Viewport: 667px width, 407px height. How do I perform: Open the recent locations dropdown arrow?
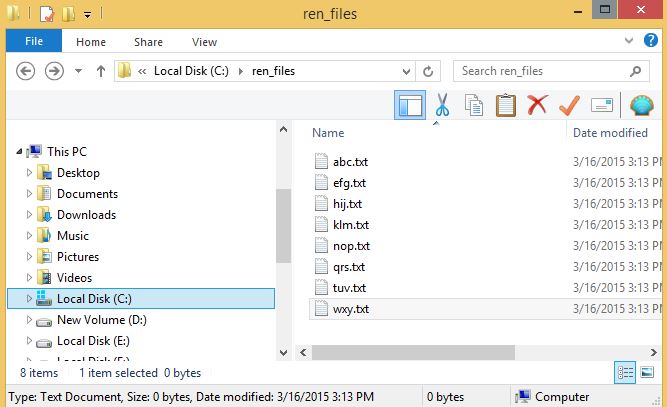pos(78,71)
